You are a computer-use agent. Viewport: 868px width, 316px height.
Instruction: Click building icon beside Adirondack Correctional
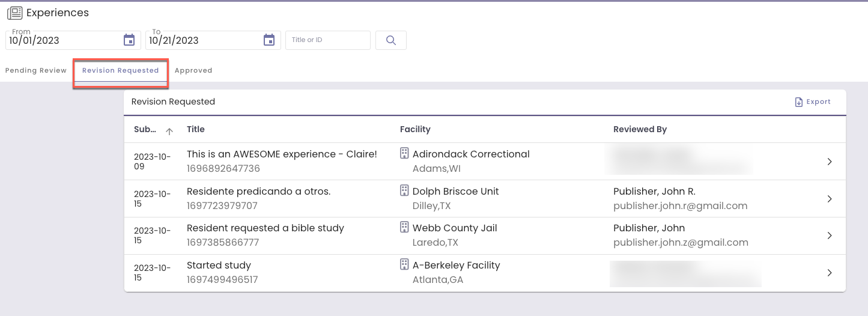pyautogui.click(x=404, y=154)
